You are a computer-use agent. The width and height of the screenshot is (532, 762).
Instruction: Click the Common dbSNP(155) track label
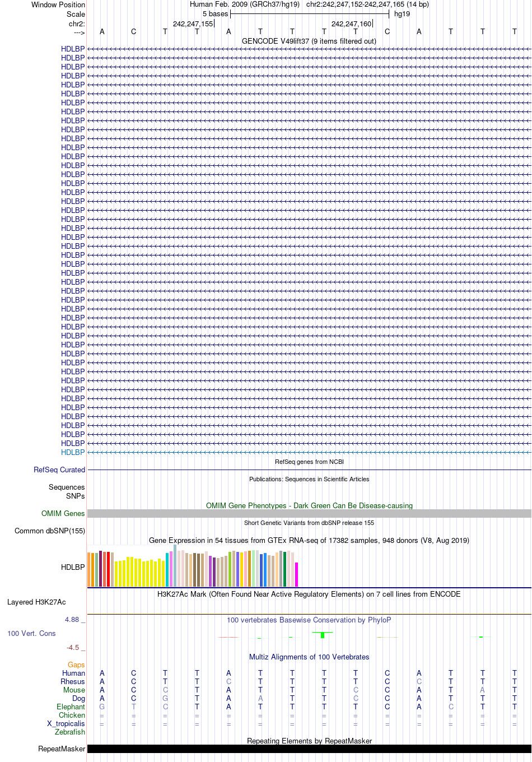click(x=50, y=531)
